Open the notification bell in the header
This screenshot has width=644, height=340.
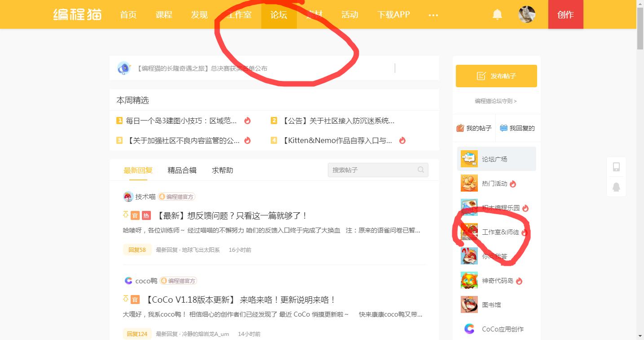click(x=497, y=14)
